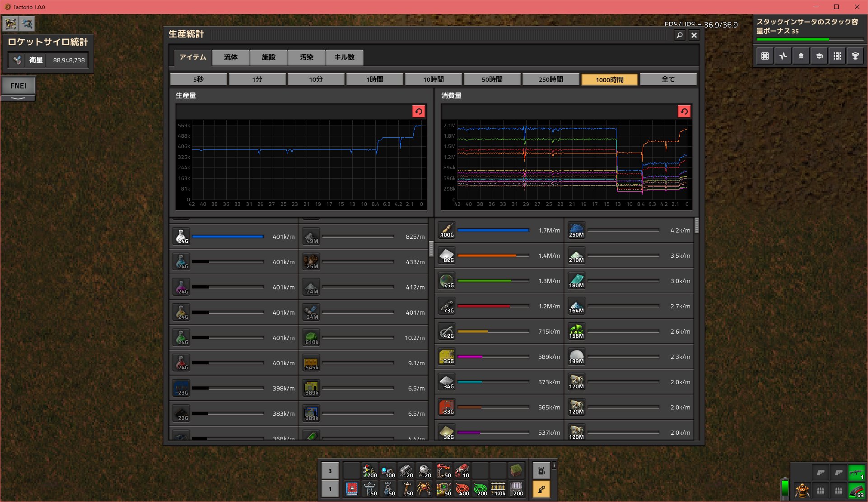Image resolution: width=868 pixels, height=502 pixels.
Task: Switch to the 流体 tab
Action: point(230,57)
